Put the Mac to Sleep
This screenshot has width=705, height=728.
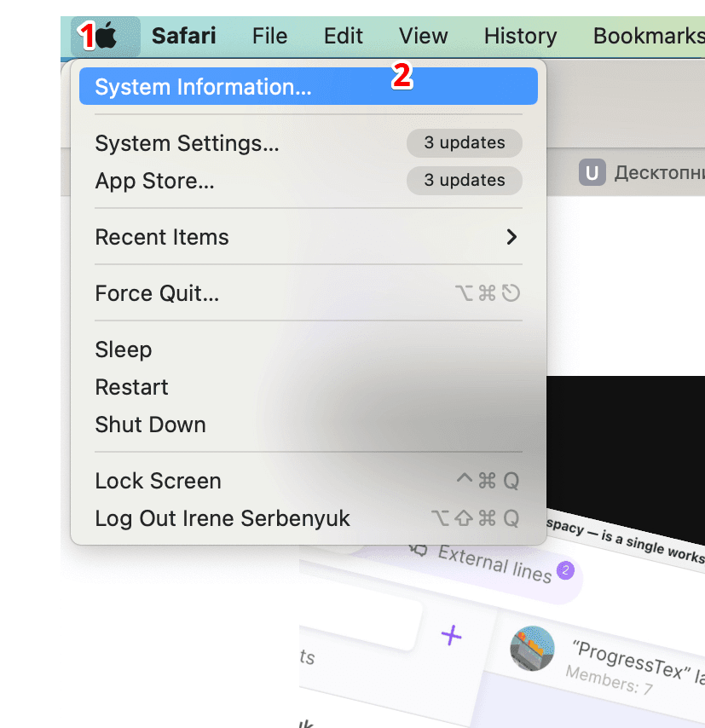(124, 350)
